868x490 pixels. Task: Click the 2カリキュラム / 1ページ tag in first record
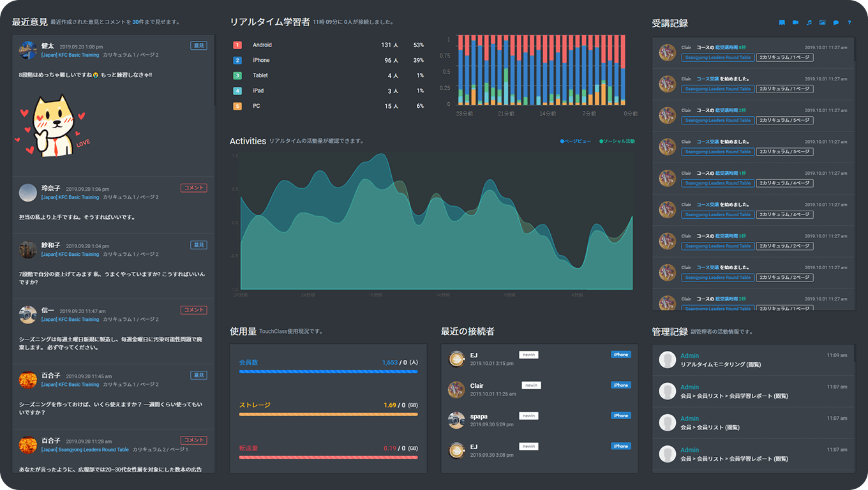click(784, 57)
